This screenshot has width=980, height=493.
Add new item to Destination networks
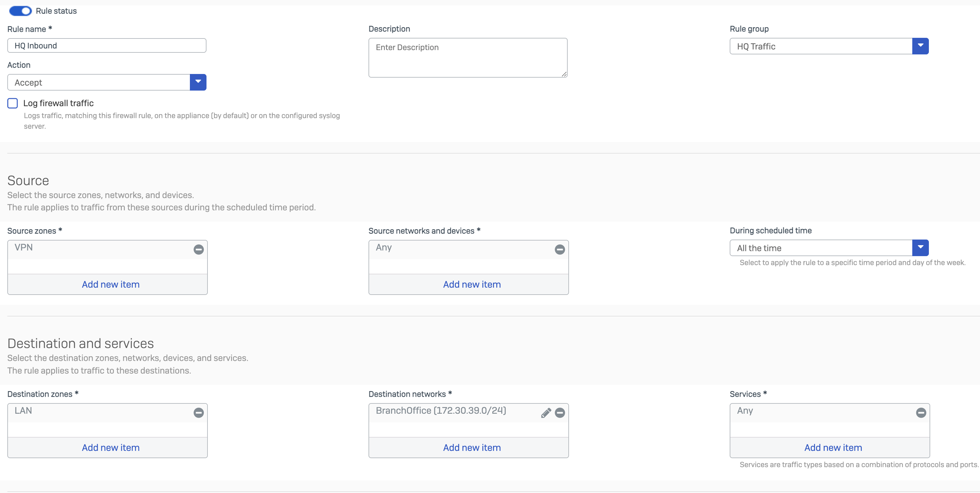point(471,448)
